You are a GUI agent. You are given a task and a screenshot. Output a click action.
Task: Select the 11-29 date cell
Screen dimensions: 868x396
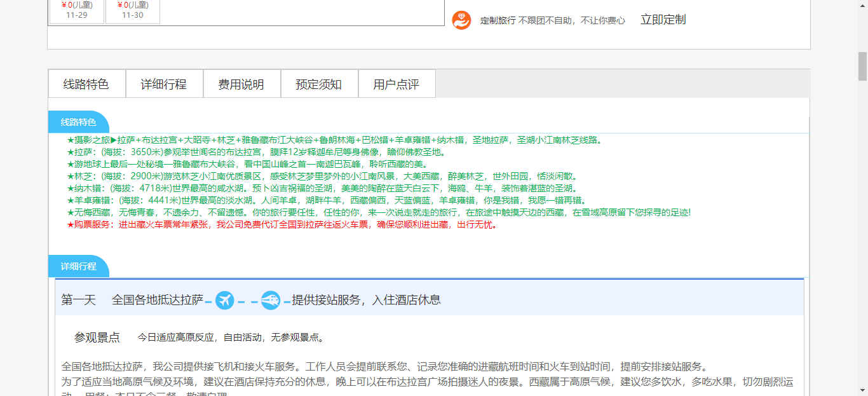[77, 11]
